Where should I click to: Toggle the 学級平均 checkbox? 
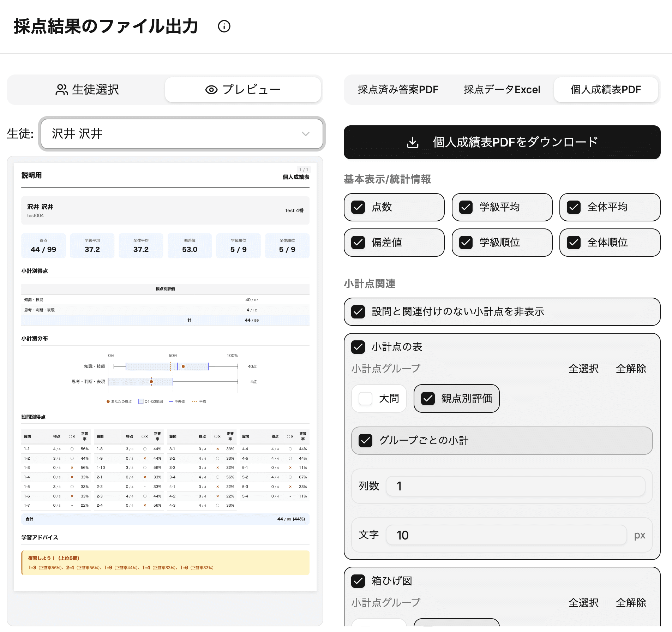tap(466, 208)
